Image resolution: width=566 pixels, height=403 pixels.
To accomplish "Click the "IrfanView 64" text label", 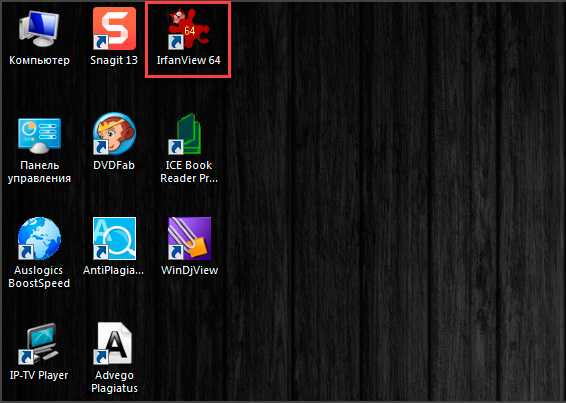I will (188, 60).
